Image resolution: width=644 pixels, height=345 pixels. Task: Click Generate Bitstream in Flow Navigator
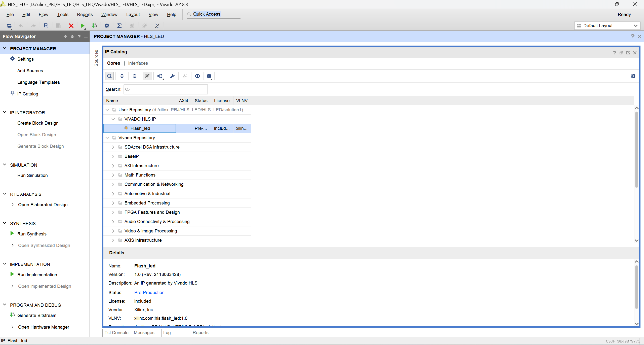click(x=37, y=316)
